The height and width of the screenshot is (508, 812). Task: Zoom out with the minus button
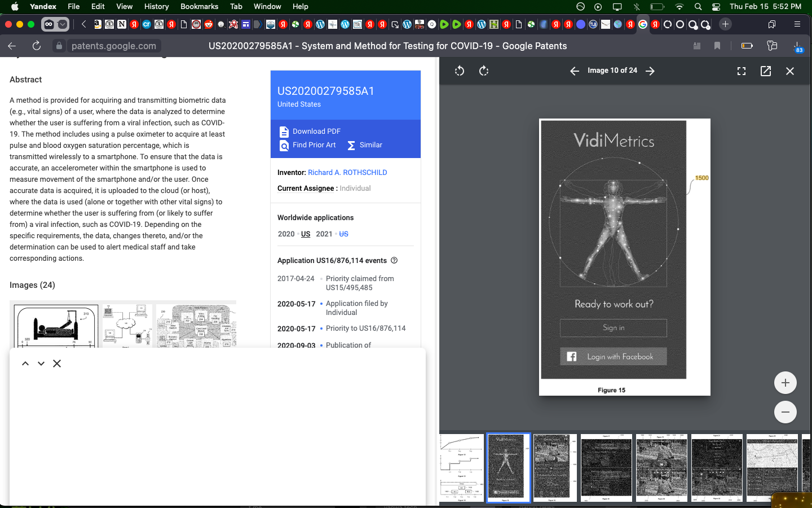(x=785, y=412)
